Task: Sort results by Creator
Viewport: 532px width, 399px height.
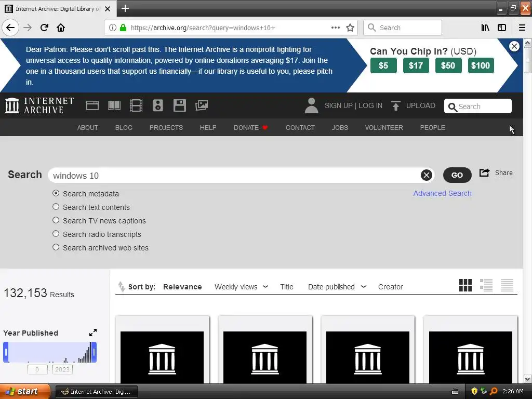Action: coord(390,287)
